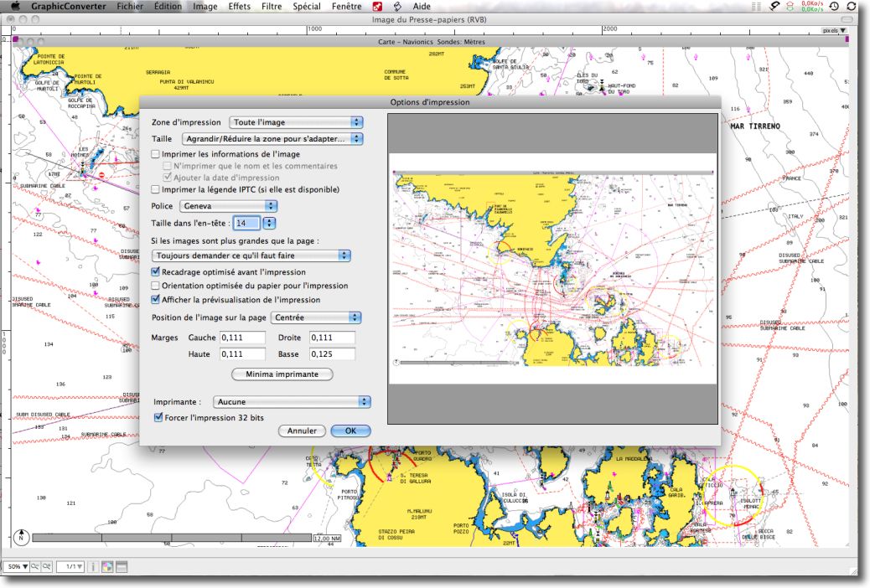Image resolution: width=870 pixels, height=588 pixels.
Task: Click the Time Machine clock icon
Action: tap(834, 6)
